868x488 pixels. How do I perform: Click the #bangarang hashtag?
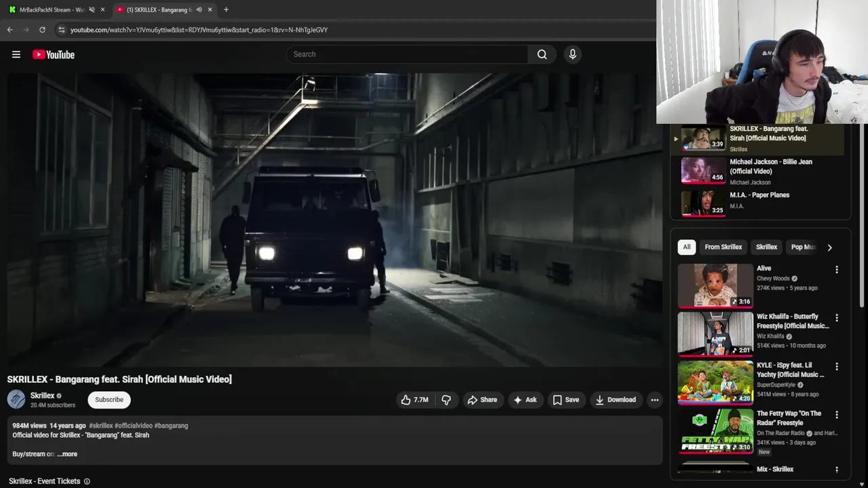coord(171,426)
